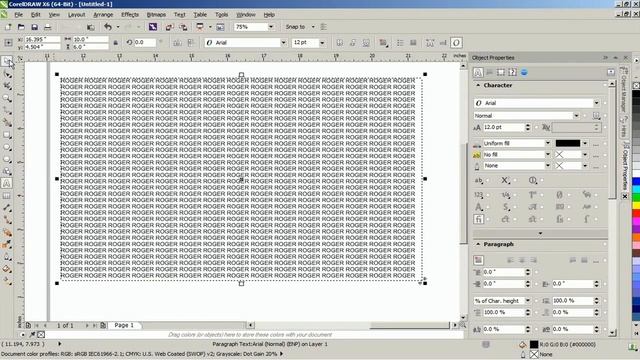The width and height of the screenshot is (640, 360).
Task: Click the New document icon
Action: pos(8,27)
